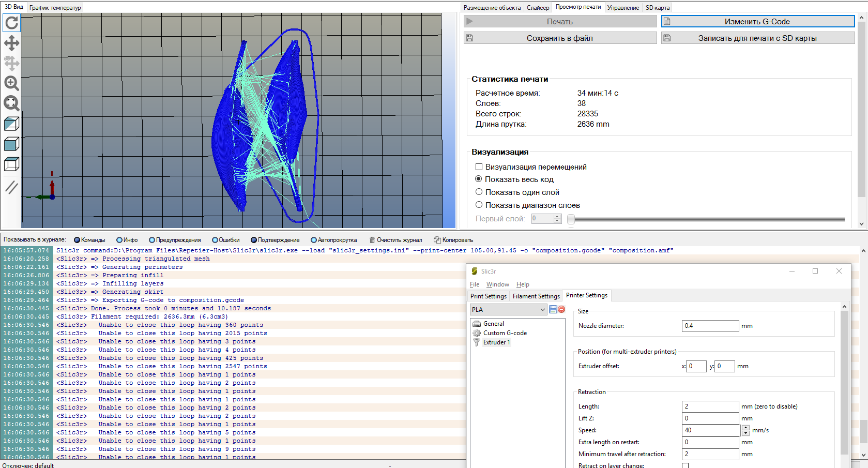The image size is (868, 468).
Task: Select the move viewpoint tool
Action: pos(11,43)
